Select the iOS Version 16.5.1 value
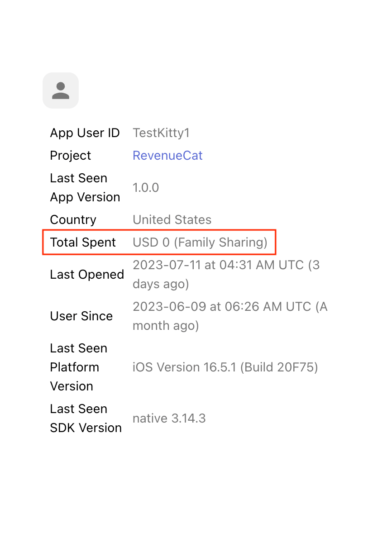 [225, 367]
